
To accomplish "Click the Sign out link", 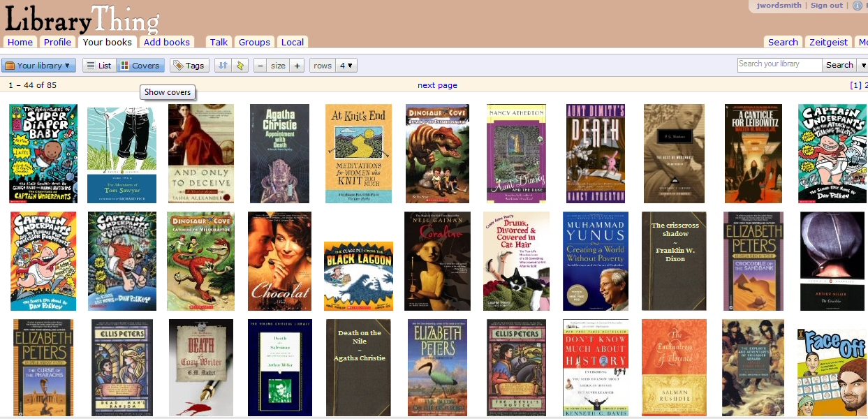I will tap(826, 6).
